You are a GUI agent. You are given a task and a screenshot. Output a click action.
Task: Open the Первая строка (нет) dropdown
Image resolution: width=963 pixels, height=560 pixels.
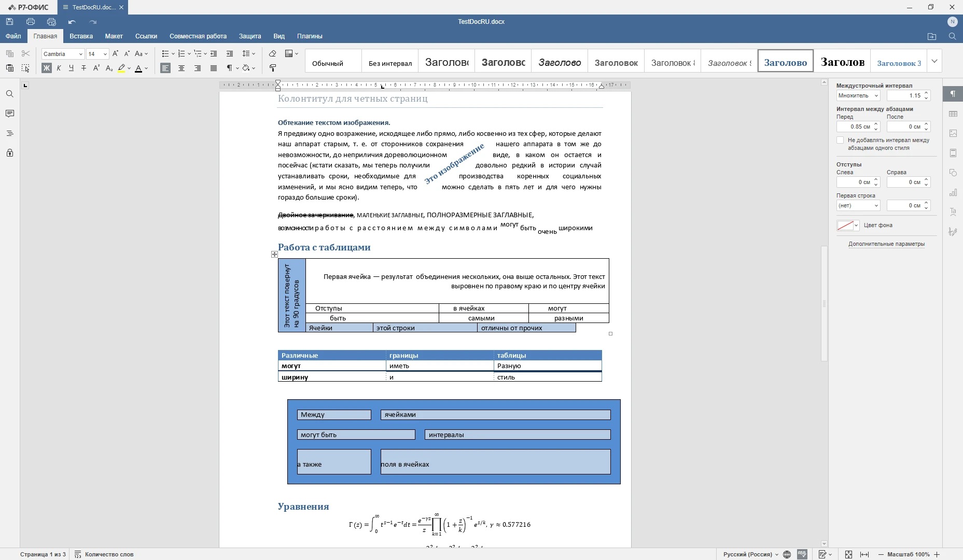click(x=858, y=205)
